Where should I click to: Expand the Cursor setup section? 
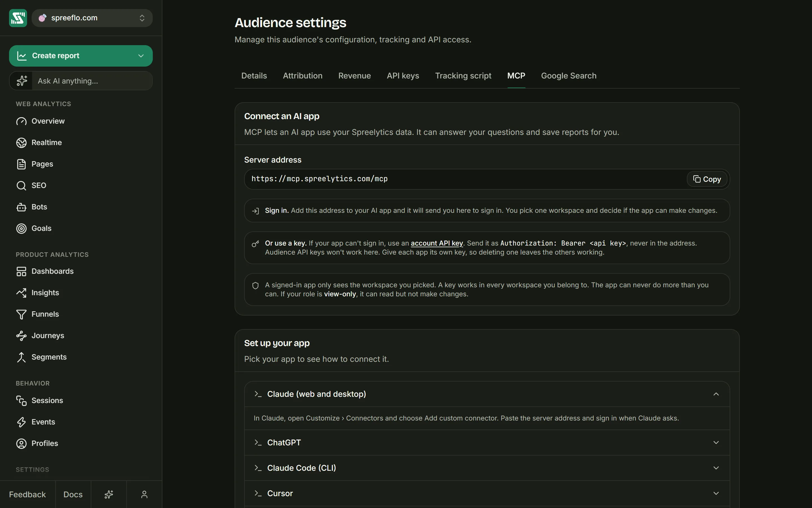click(x=487, y=494)
